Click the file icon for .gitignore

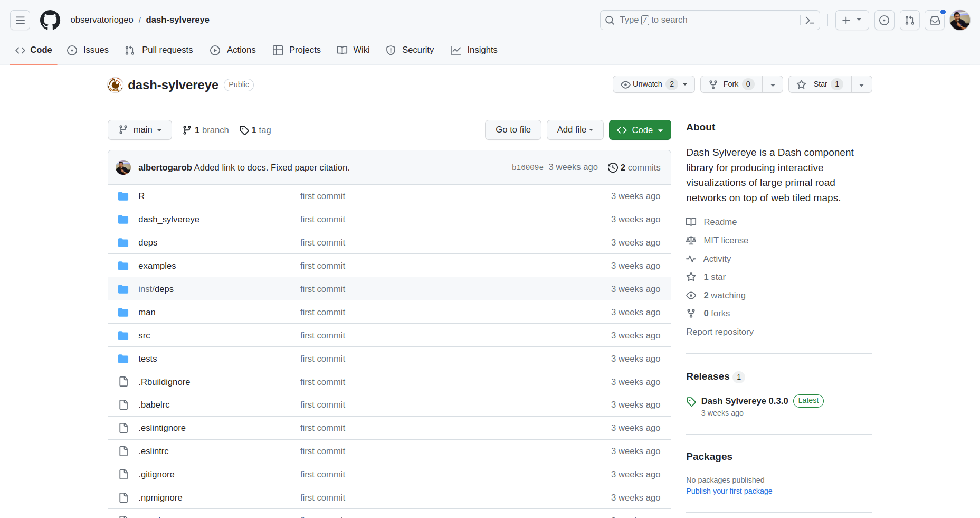click(x=123, y=475)
